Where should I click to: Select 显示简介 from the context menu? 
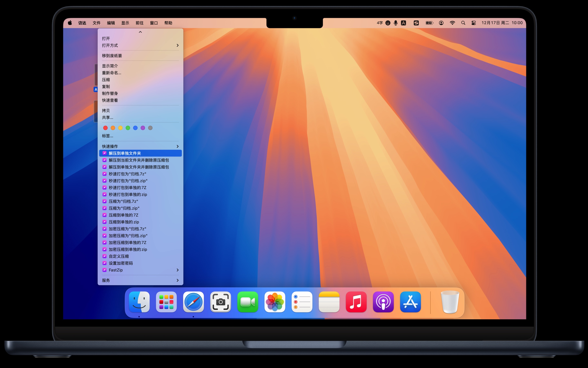click(x=140, y=66)
